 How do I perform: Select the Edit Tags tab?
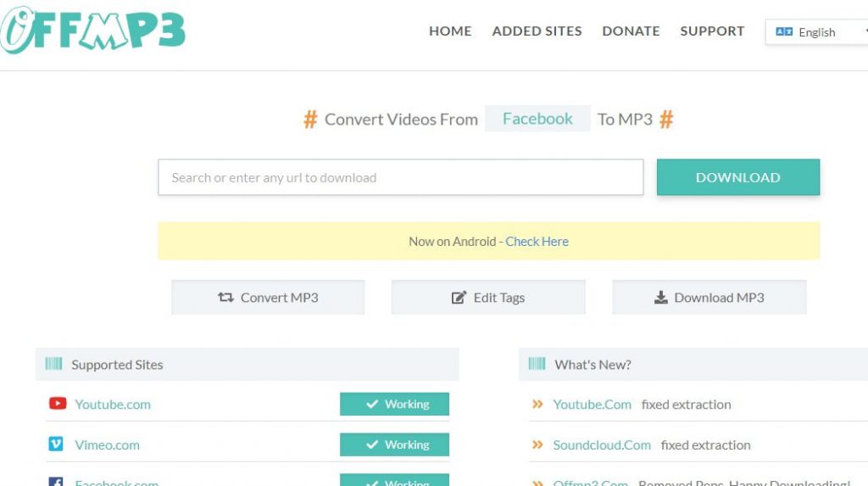click(x=488, y=298)
